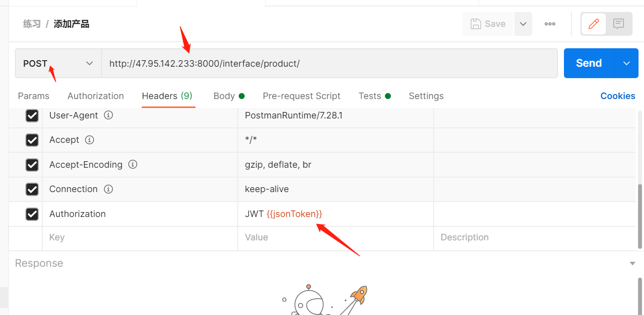The image size is (644, 315).
Task: Open the Body tab
Action: point(229,96)
